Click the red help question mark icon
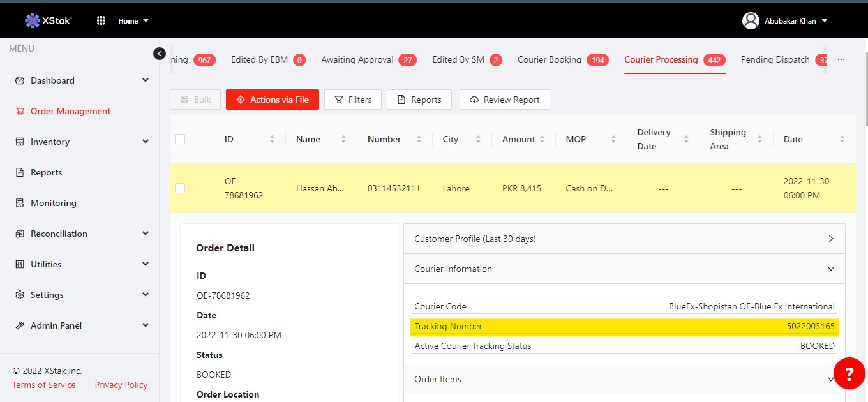Viewport: 868px width, 402px height. [849, 373]
